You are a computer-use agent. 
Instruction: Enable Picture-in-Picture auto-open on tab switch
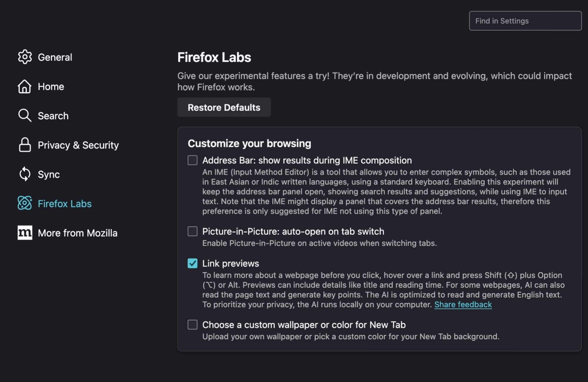(x=192, y=231)
